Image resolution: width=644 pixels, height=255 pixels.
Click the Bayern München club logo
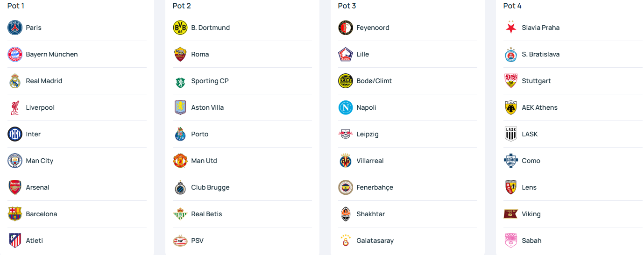pyautogui.click(x=15, y=54)
